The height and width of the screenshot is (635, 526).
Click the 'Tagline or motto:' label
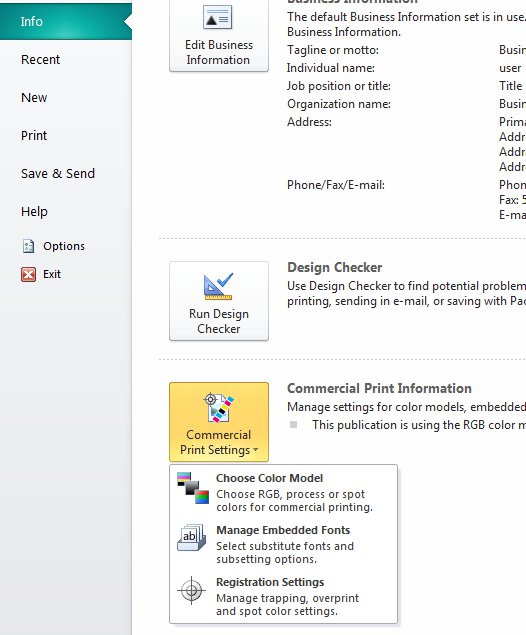pyautogui.click(x=333, y=50)
